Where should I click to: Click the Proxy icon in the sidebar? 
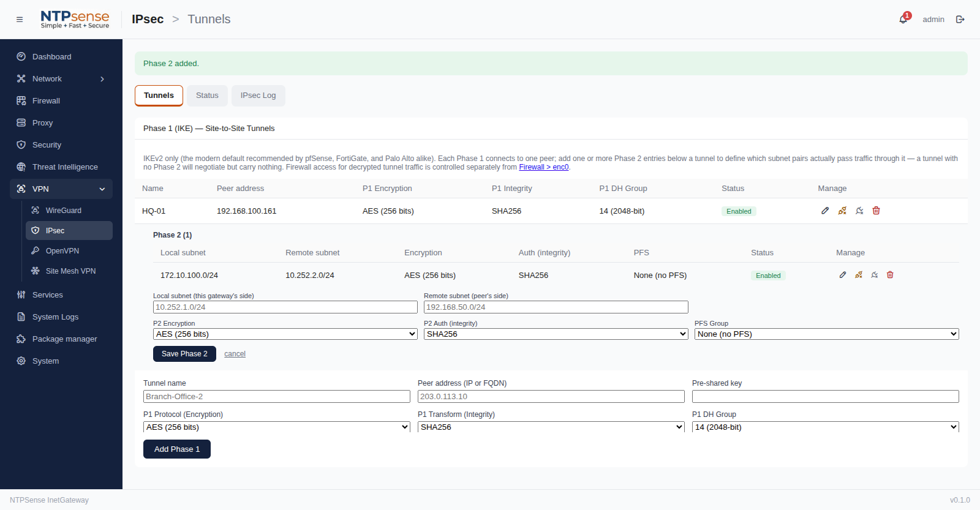21,122
